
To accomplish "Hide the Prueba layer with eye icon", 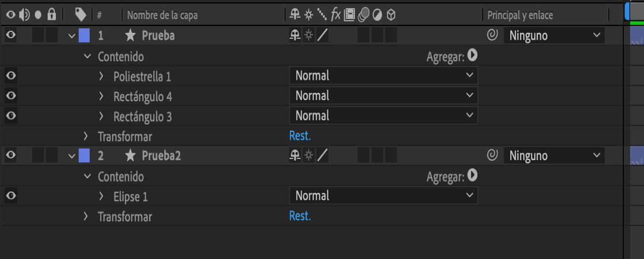I will pyautogui.click(x=10, y=36).
